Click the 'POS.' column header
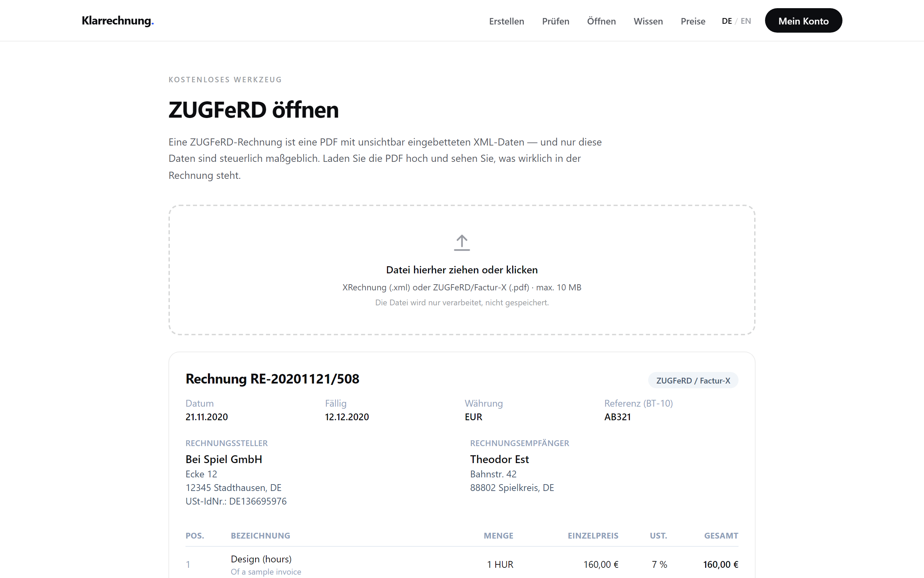The height and width of the screenshot is (578, 924). [195, 535]
